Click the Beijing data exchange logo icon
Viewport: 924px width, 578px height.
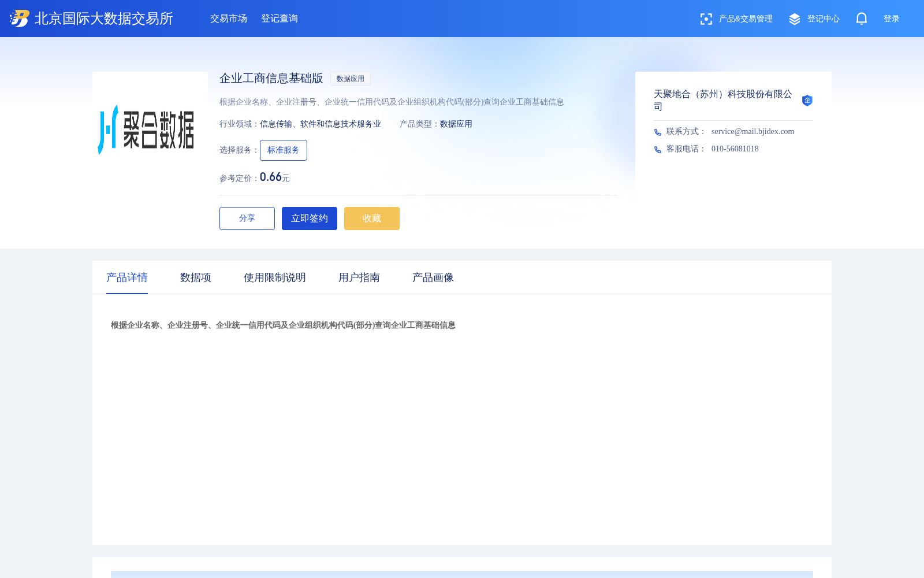pos(19,18)
